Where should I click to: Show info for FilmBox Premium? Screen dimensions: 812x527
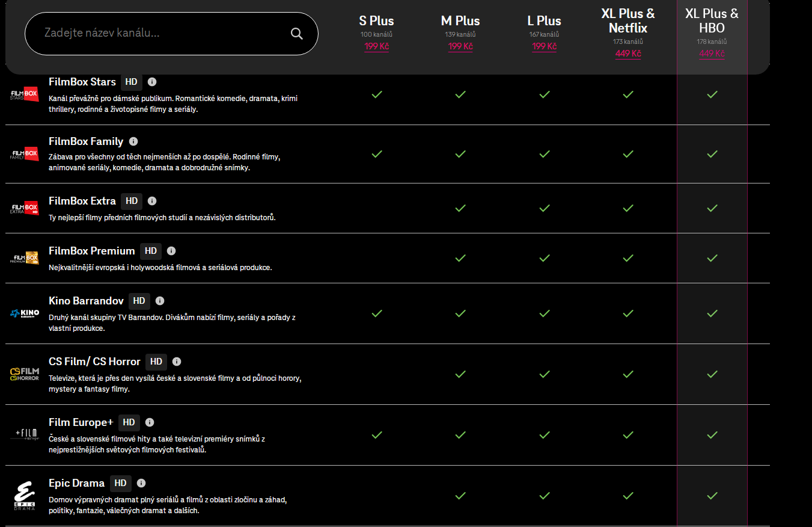(x=171, y=251)
